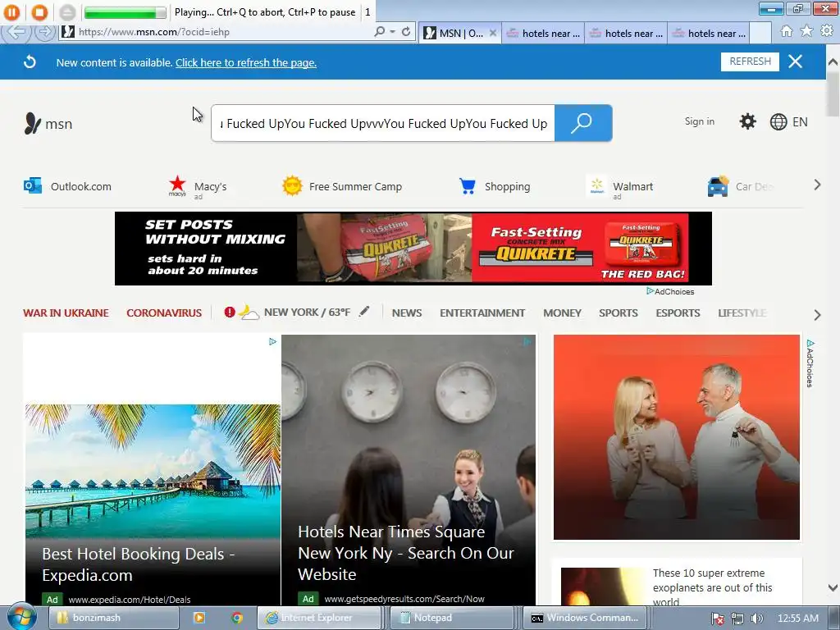Open the SPORTS section
The height and width of the screenshot is (630, 840).
click(619, 313)
